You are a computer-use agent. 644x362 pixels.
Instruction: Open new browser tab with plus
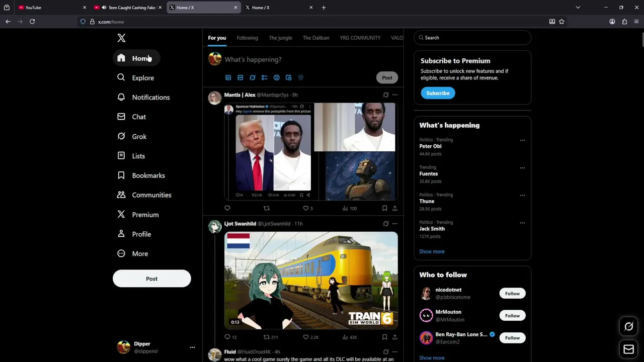tap(324, 8)
